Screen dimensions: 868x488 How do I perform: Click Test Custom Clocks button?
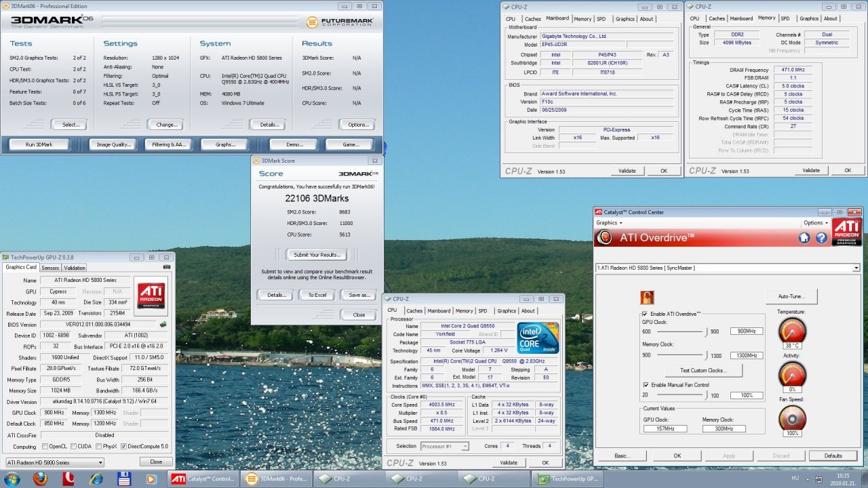pyautogui.click(x=703, y=371)
